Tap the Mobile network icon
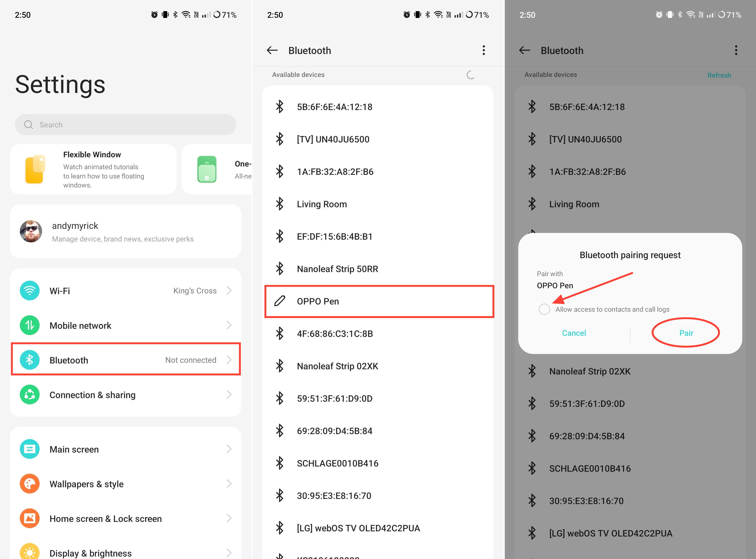 point(30,325)
